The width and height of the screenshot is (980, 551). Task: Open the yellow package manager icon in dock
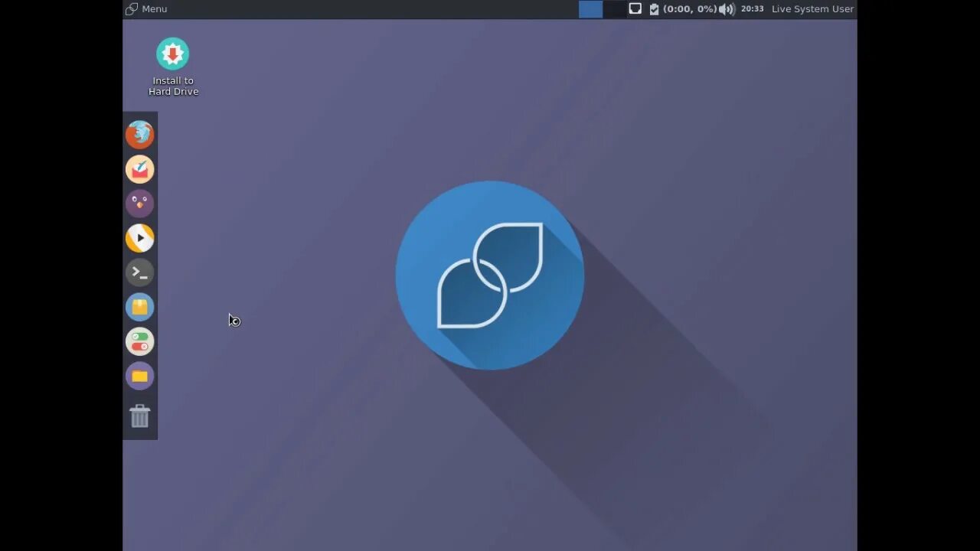point(140,307)
